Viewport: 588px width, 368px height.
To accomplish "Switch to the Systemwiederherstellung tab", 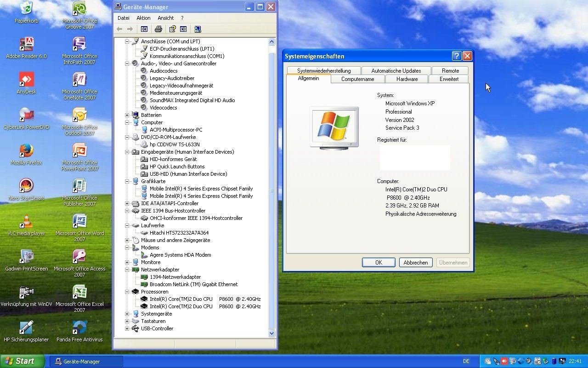I will [324, 71].
